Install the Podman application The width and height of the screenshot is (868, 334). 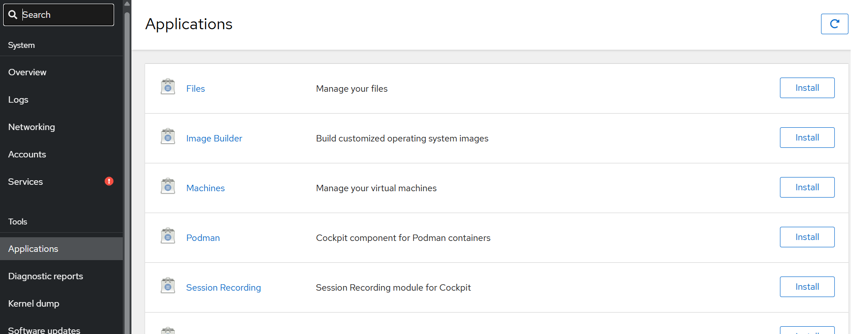806,237
